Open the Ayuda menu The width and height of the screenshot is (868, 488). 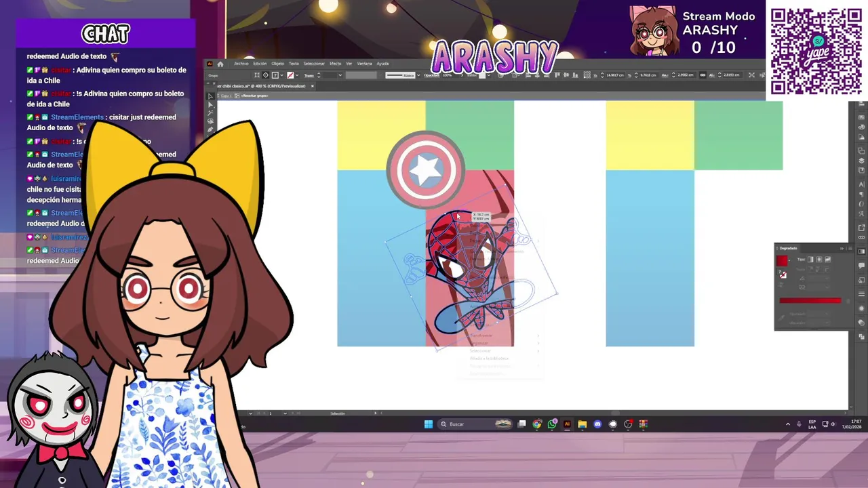(382, 64)
